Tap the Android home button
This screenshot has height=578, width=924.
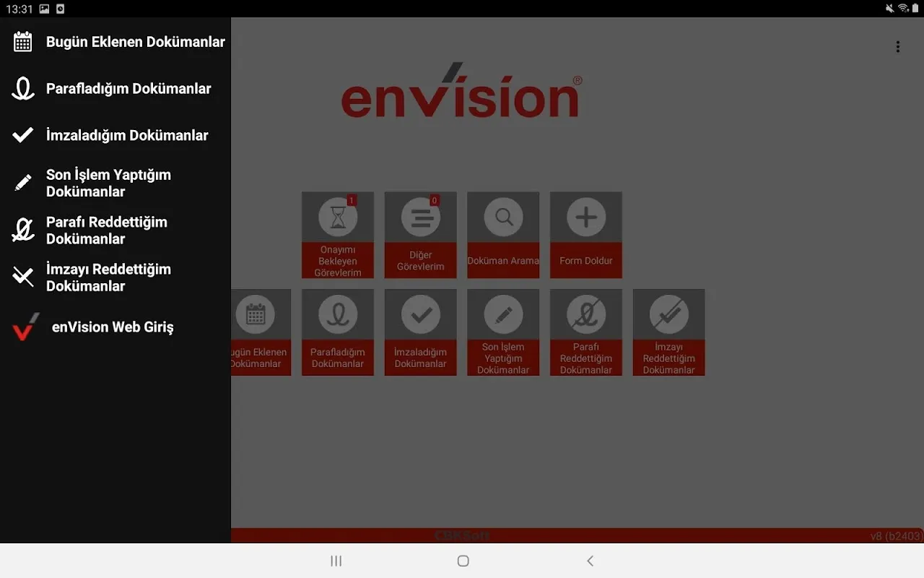(x=463, y=561)
